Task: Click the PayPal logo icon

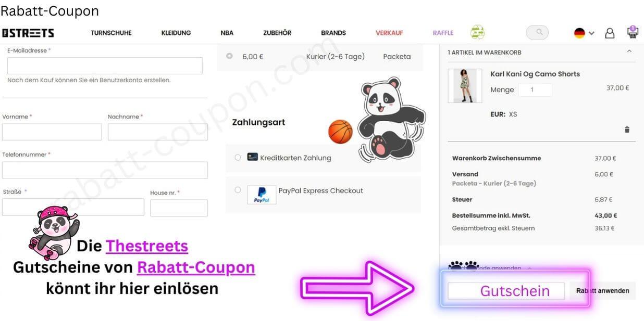Action: [262, 195]
